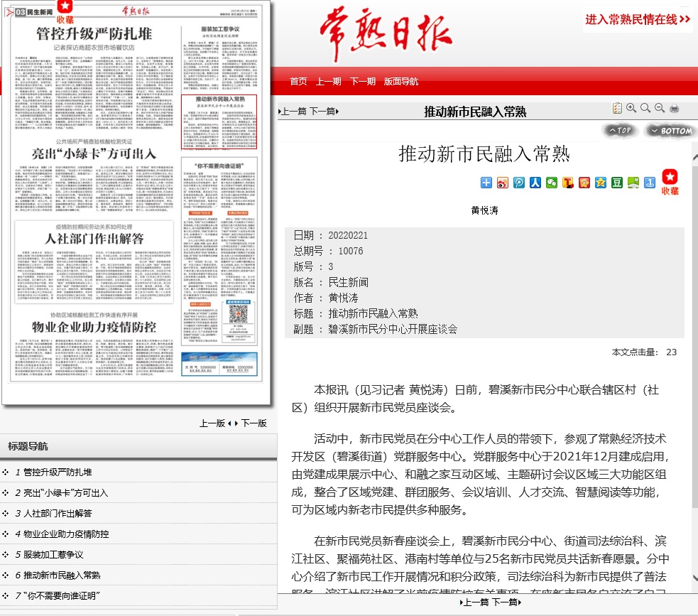Go to 下一版 next page
Image resolution: width=698 pixels, height=616 pixels.
click(x=253, y=423)
